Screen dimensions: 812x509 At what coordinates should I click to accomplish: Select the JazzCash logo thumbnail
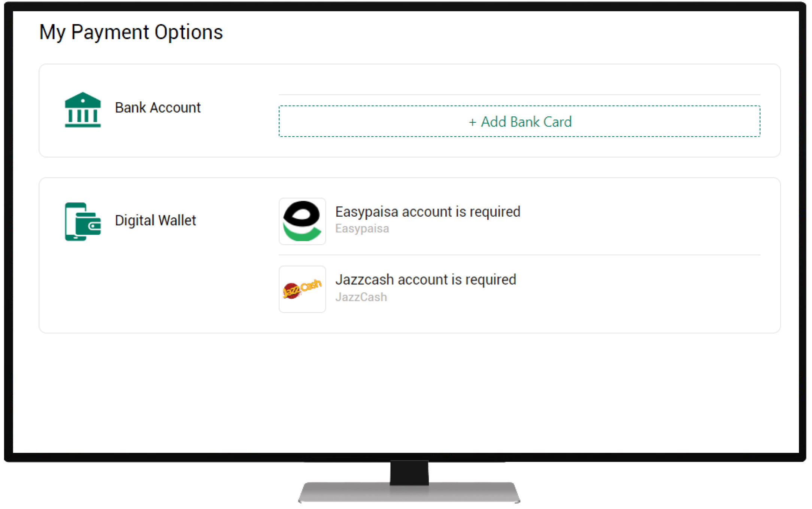(x=302, y=289)
